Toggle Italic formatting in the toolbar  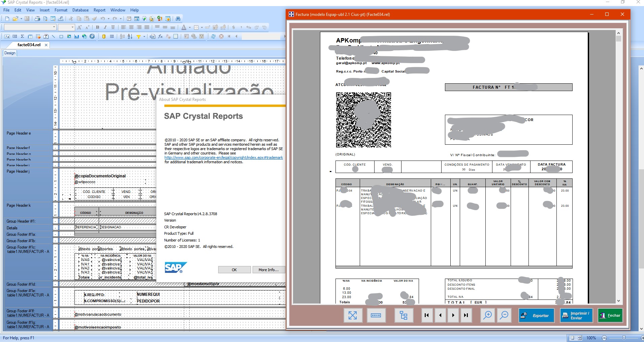point(105,27)
